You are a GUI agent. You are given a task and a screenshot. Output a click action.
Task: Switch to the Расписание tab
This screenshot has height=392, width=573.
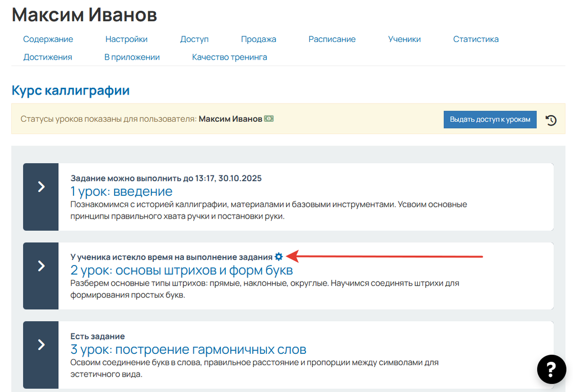pyautogui.click(x=332, y=39)
